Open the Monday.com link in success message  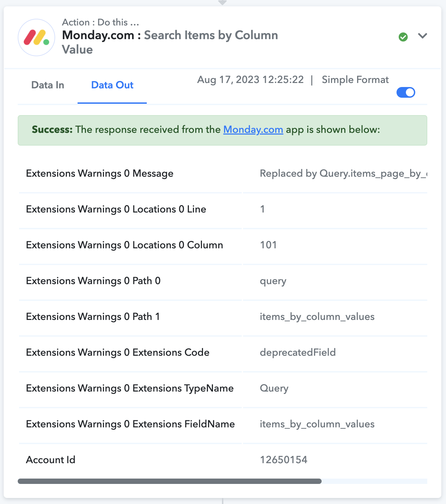(253, 130)
